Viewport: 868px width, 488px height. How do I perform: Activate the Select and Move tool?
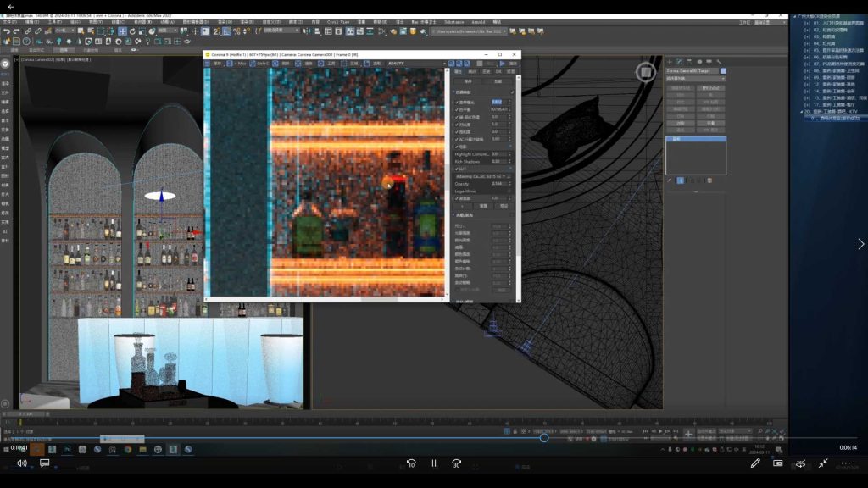coord(122,31)
